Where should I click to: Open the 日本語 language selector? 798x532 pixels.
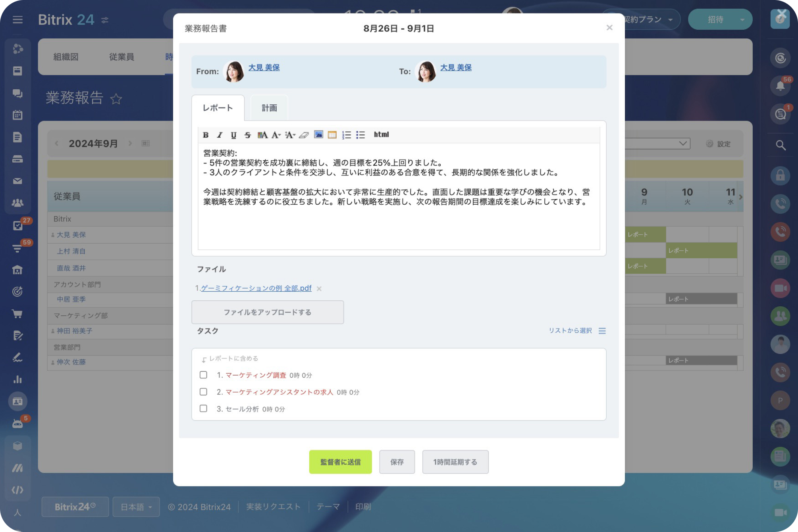(136, 507)
